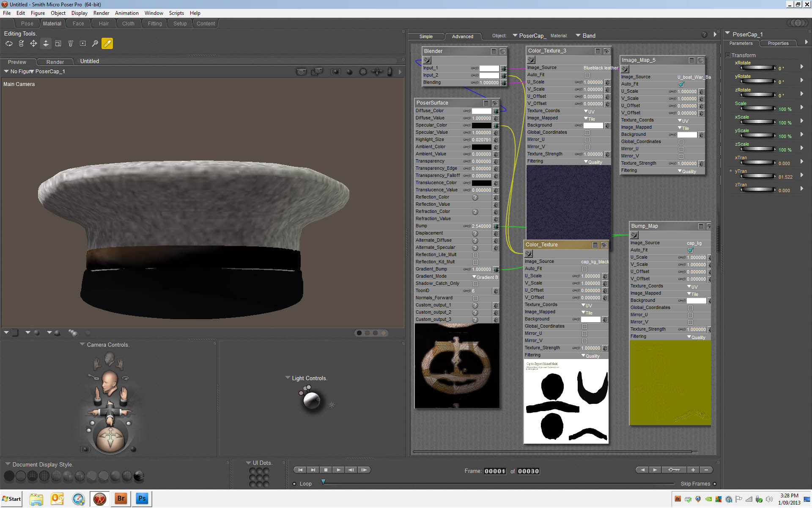Select the Translate/Pull editing tool
Viewport: 812px width, 508px height.
click(x=33, y=44)
